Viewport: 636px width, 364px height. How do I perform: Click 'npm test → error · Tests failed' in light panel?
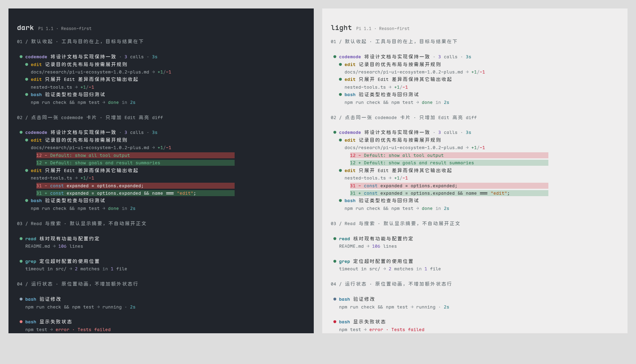point(382,330)
